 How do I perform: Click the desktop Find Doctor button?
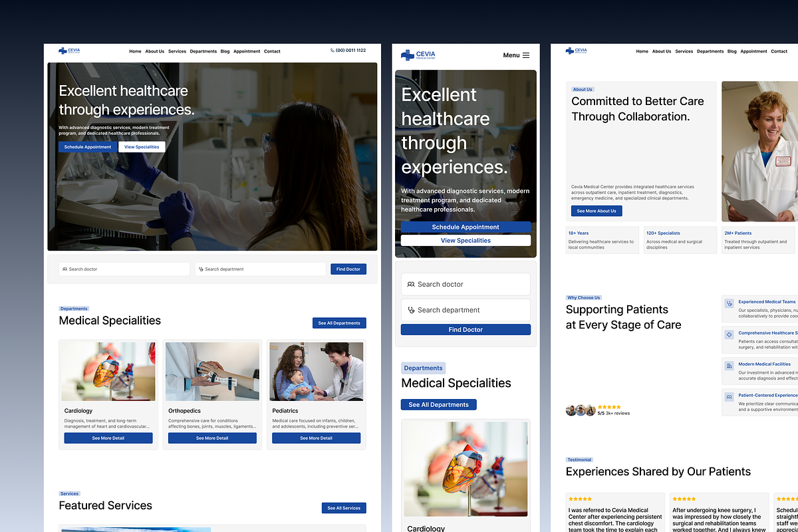tap(348, 269)
